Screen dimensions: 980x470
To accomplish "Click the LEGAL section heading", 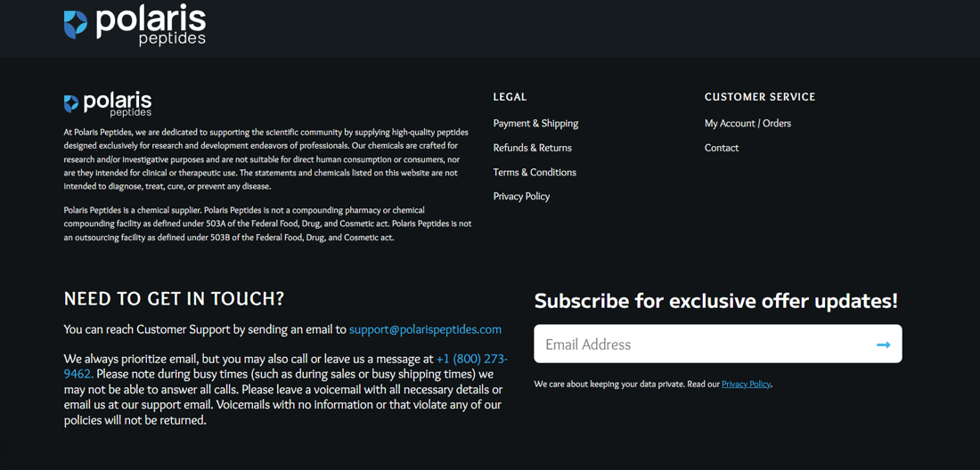I will click(x=510, y=97).
